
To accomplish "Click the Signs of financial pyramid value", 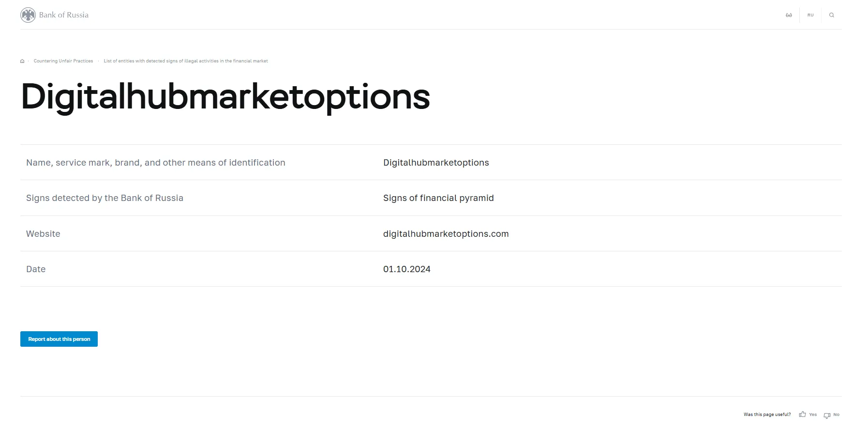I will click(438, 198).
